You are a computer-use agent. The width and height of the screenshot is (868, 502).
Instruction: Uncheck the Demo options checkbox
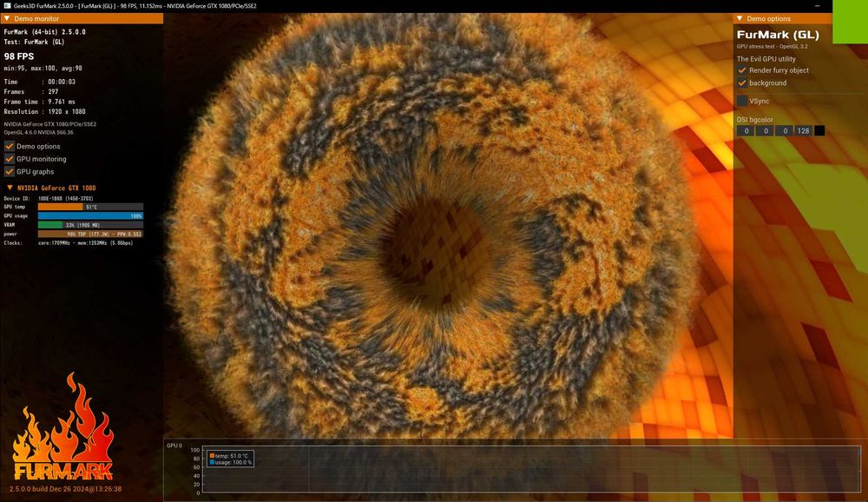point(10,146)
